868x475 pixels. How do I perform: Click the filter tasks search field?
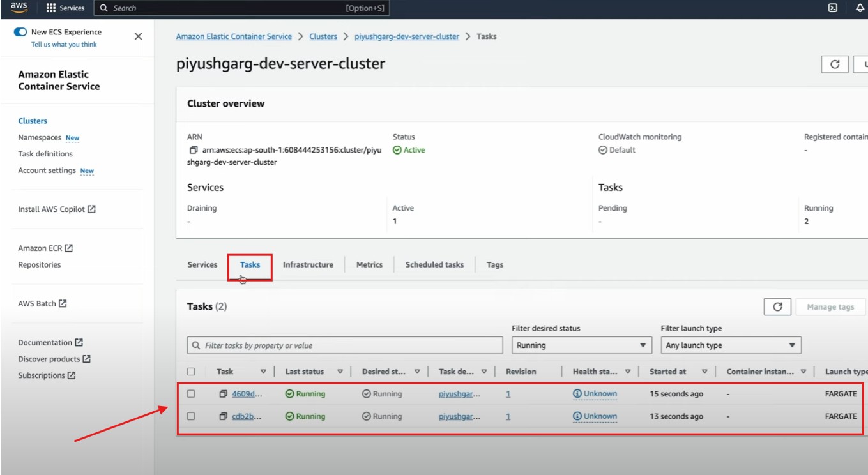345,345
